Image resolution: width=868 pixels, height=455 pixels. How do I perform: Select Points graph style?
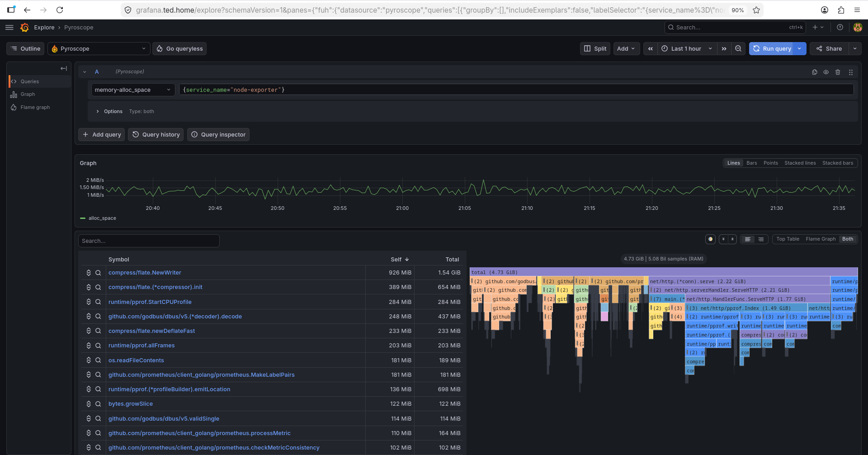(771, 163)
